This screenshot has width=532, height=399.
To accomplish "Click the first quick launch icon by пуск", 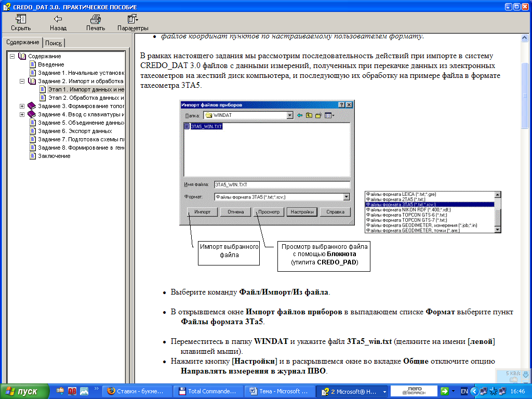I will pyautogui.click(x=60, y=391).
